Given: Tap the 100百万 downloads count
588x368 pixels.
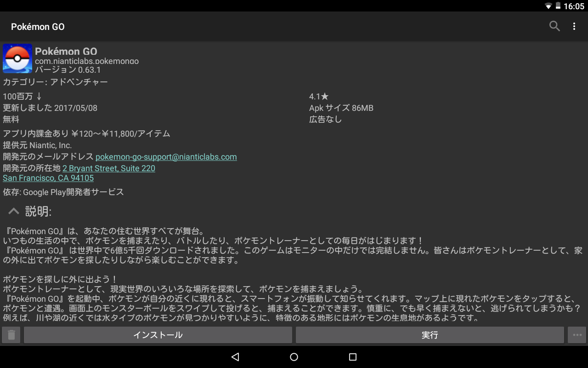Looking at the screenshot, I should coord(23,96).
